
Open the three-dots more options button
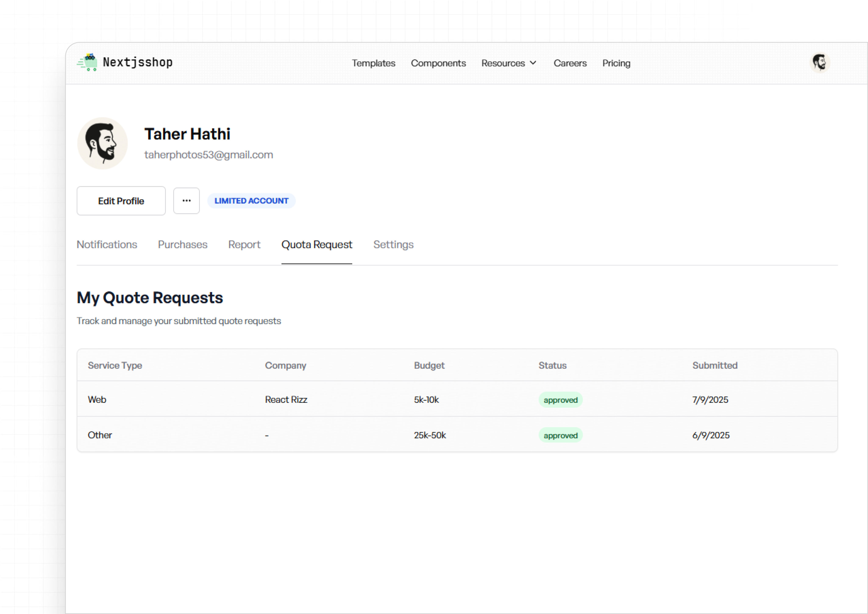pyautogui.click(x=186, y=201)
